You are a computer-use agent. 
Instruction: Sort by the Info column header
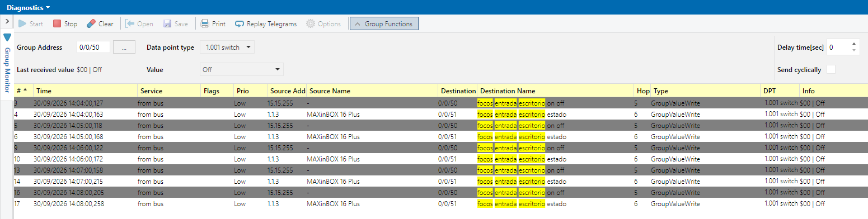834,91
